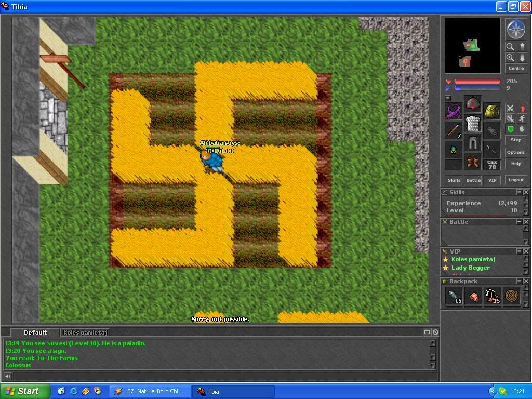The width and height of the screenshot is (532, 399).
Task: Click the chat console scroll down arrow
Action: [x=433, y=366]
